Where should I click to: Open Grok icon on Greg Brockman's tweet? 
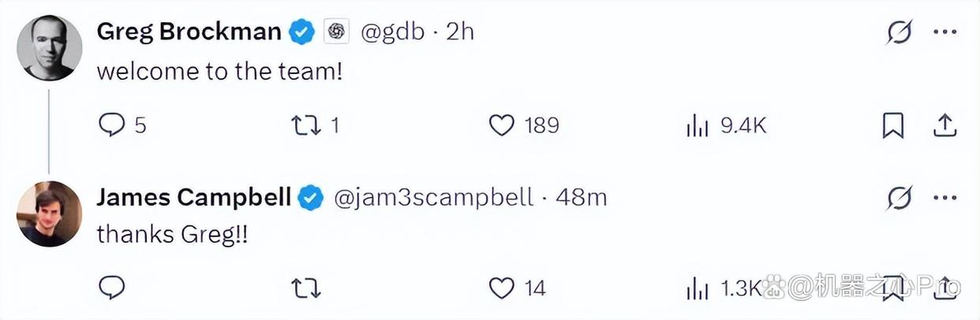(x=899, y=32)
